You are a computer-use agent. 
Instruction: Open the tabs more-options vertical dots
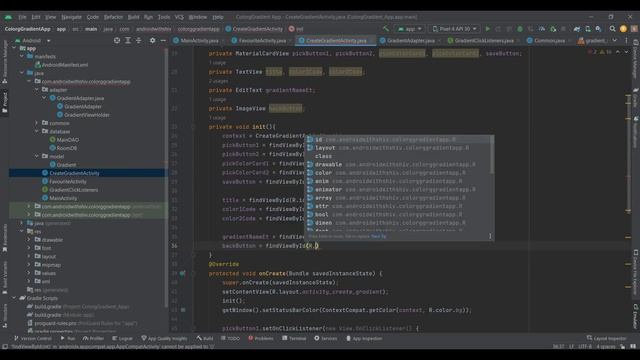coord(626,40)
